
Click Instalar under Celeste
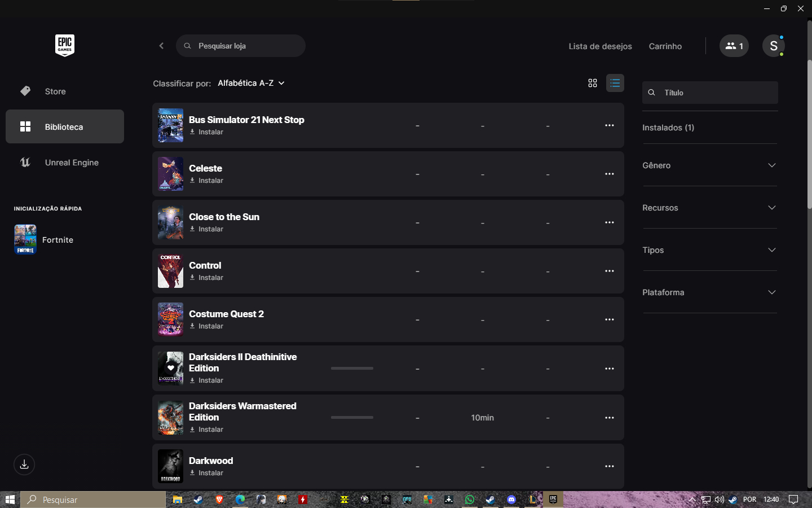[x=206, y=181]
